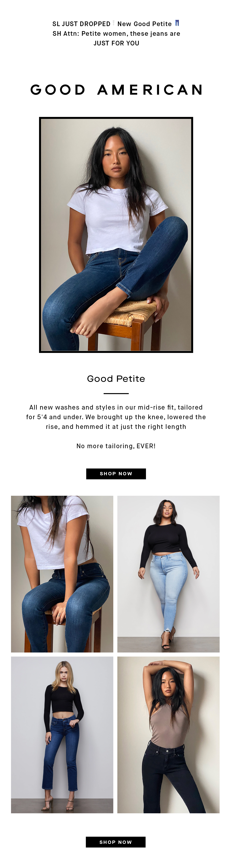The image size is (232, 868).
Task: Click the "JUST FOR YOU" preheader text
Action: 116,43
